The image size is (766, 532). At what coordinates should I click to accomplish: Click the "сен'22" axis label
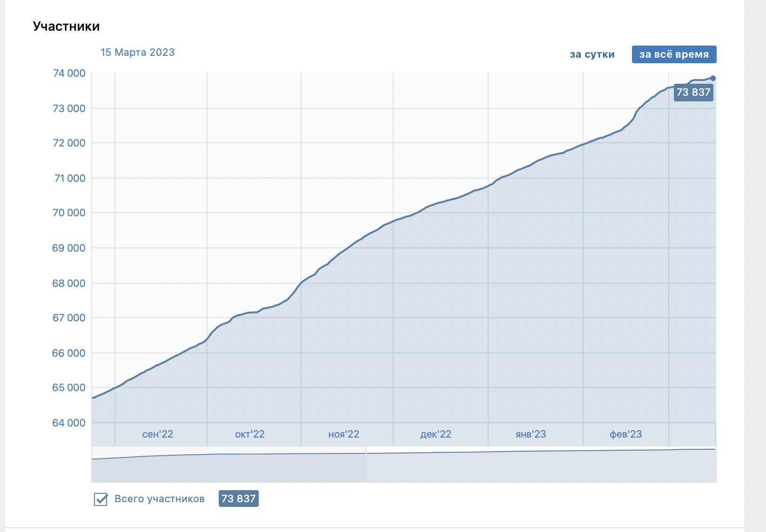pyautogui.click(x=157, y=434)
